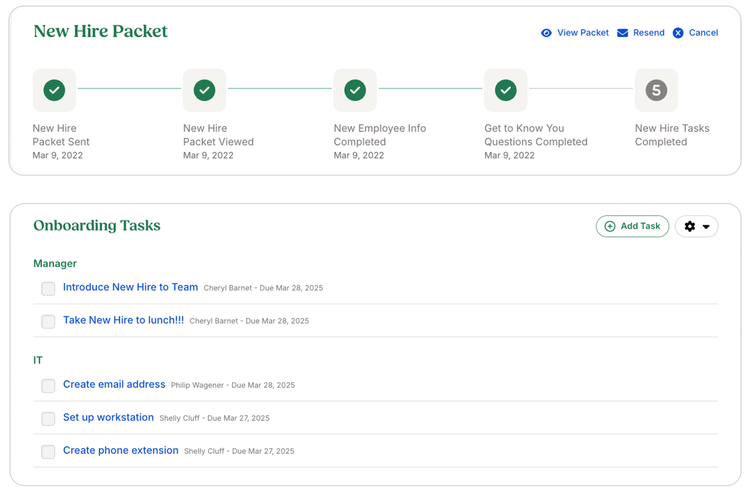The height and width of the screenshot is (492, 750).
Task: Open the gear settings dropdown
Action: pyautogui.click(x=696, y=226)
